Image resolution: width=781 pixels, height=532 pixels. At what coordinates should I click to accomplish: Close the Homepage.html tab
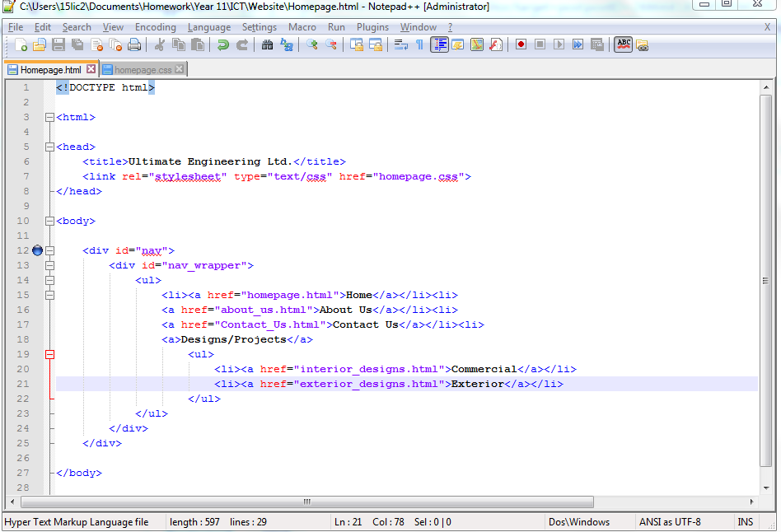(91, 69)
